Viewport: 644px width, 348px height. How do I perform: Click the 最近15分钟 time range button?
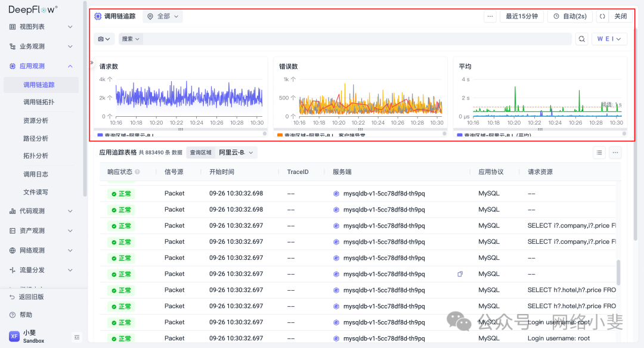(x=521, y=17)
